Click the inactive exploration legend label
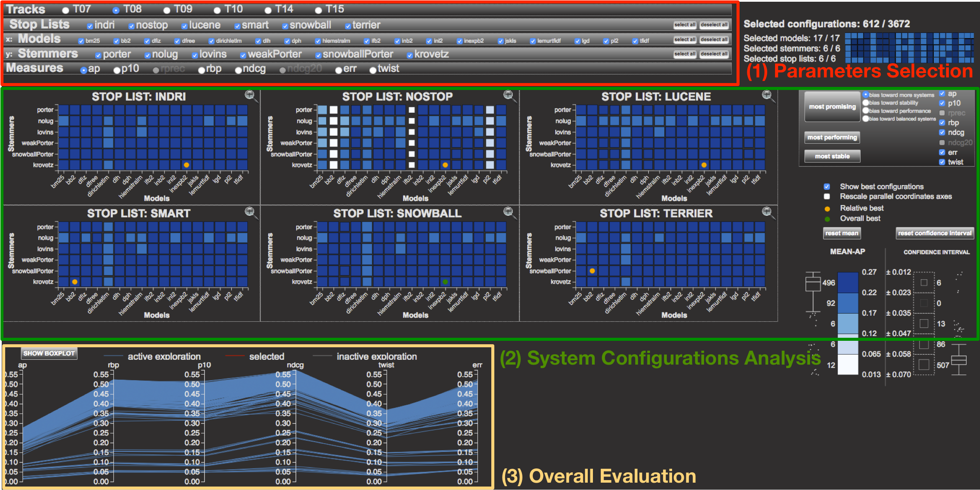The image size is (980, 490). pyautogui.click(x=377, y=357)
